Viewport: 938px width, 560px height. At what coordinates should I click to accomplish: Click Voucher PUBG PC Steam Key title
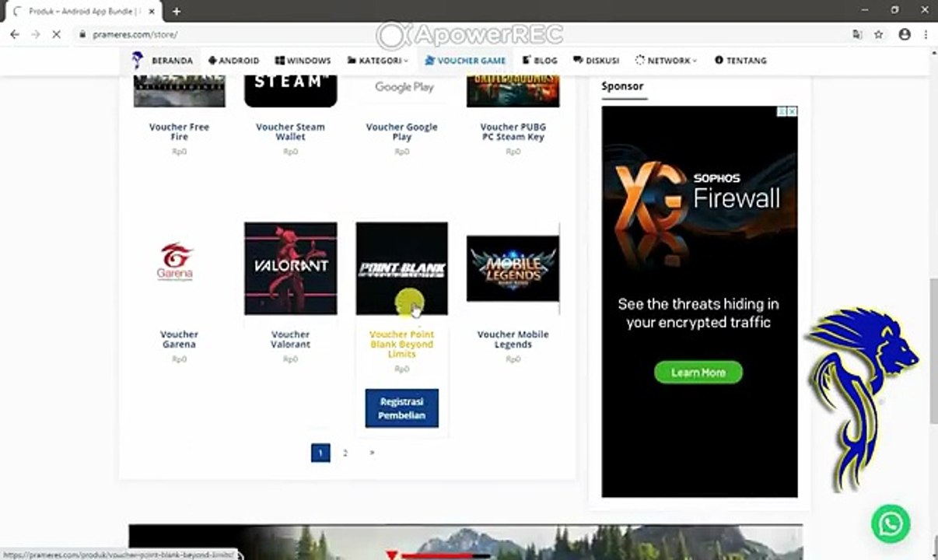(x=513, y=131)
